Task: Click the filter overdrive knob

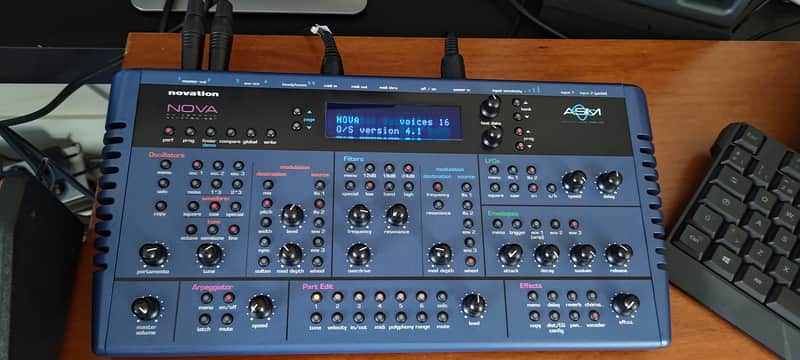Action: (359, 254)
